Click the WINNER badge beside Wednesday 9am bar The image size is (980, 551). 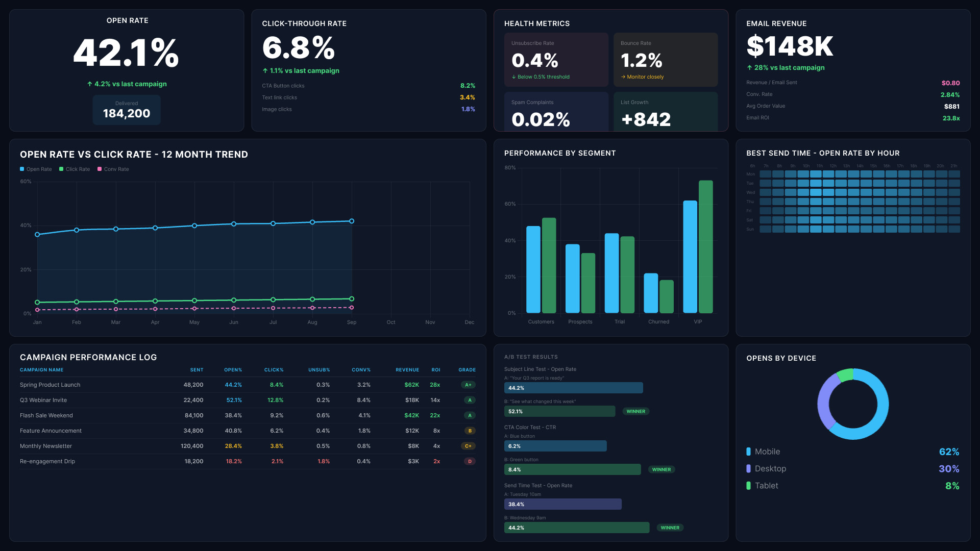coord(670,528)
